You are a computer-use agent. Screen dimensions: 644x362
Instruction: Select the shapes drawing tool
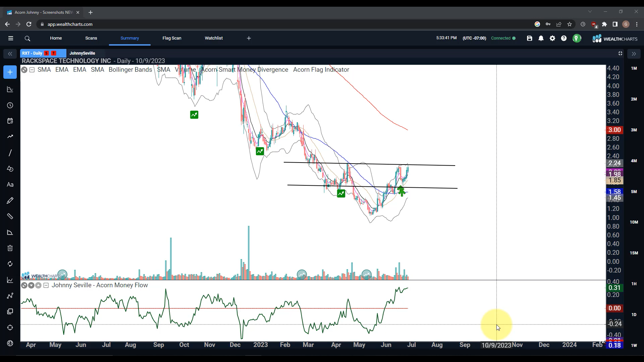click(10, 169)
